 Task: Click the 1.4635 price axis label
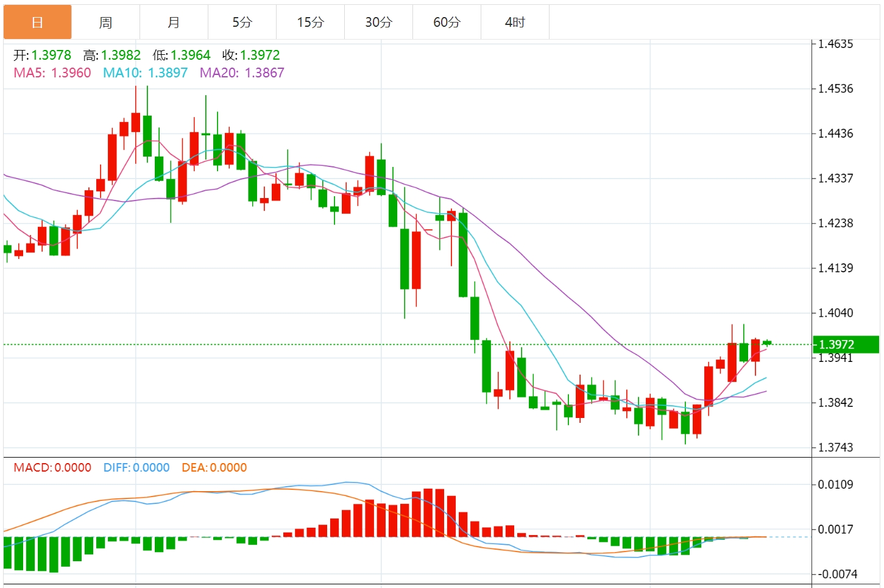coord(835,44)
